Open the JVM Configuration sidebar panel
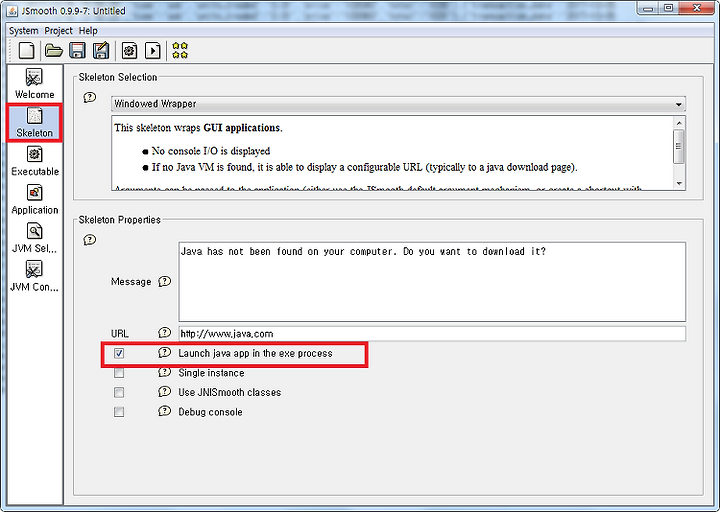Screen dimensions: 720x512 (x=34, y=277)
